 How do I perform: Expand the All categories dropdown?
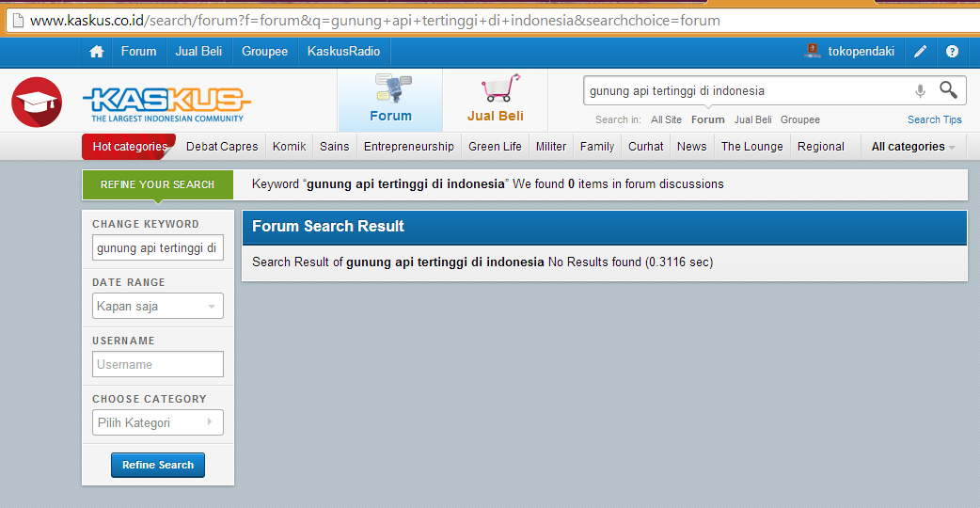coord(913,146)
